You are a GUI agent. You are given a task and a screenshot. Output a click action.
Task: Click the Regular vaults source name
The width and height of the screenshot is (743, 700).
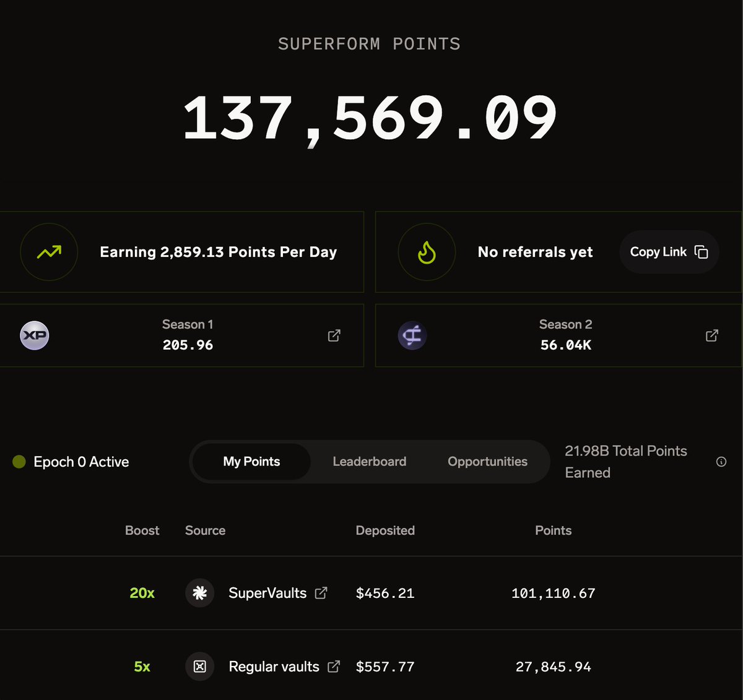(x=274, y=667)
